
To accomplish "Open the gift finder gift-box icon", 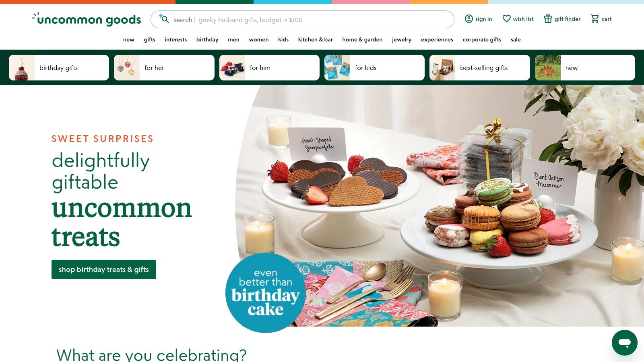I will 548,19.
